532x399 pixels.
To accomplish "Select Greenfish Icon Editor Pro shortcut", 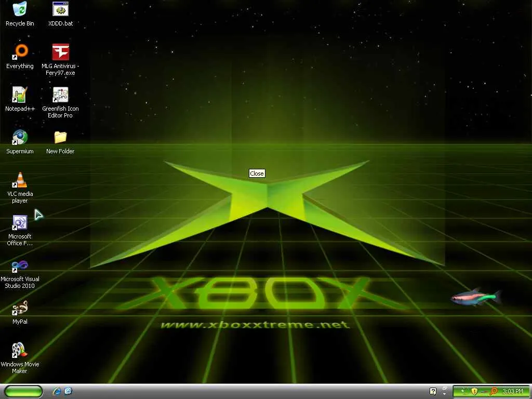I will (60, 95).
